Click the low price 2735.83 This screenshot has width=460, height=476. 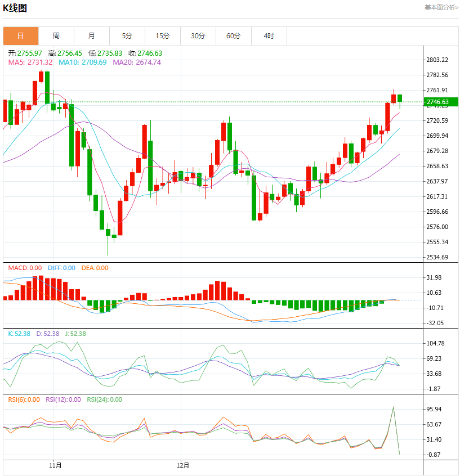tap(110, 53)
